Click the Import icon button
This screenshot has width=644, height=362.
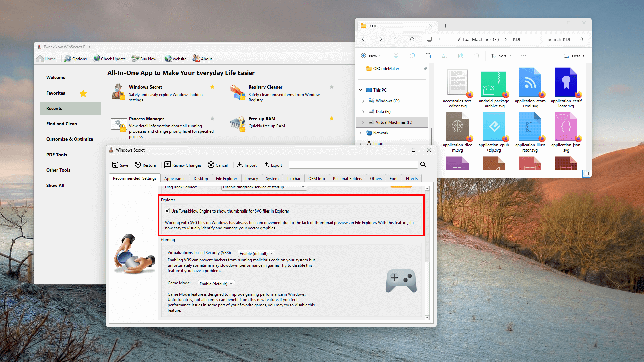pyautogui.click(x=240, y=165)
